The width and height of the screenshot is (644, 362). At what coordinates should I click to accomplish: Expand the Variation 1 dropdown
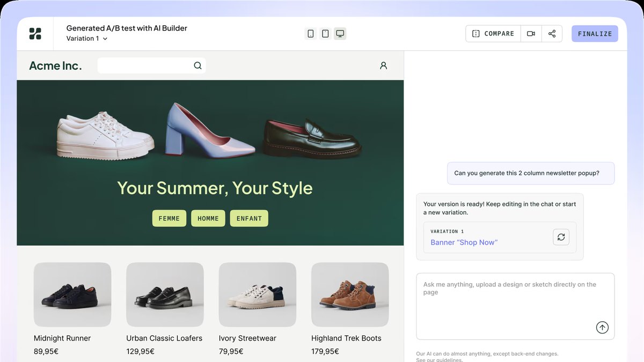pos(87,39)
